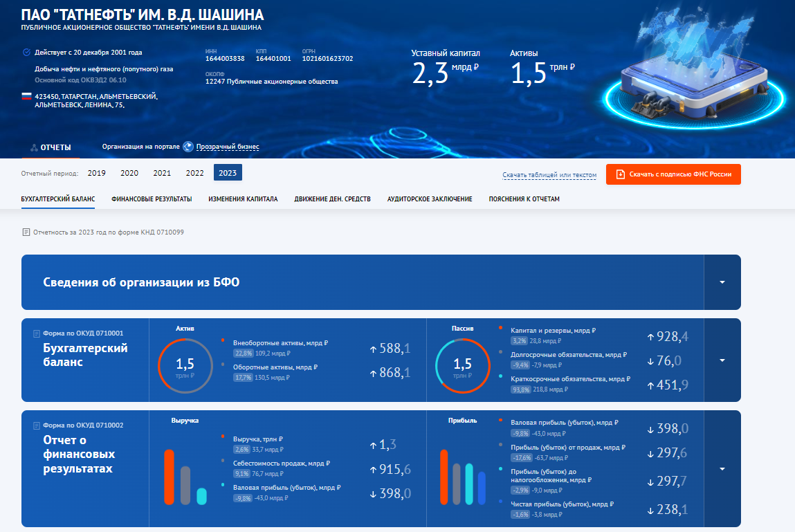Click 'Себестоимость продаж, млрд ₽' label
Screen dimensions: 795x532
[x=282, y=464]
